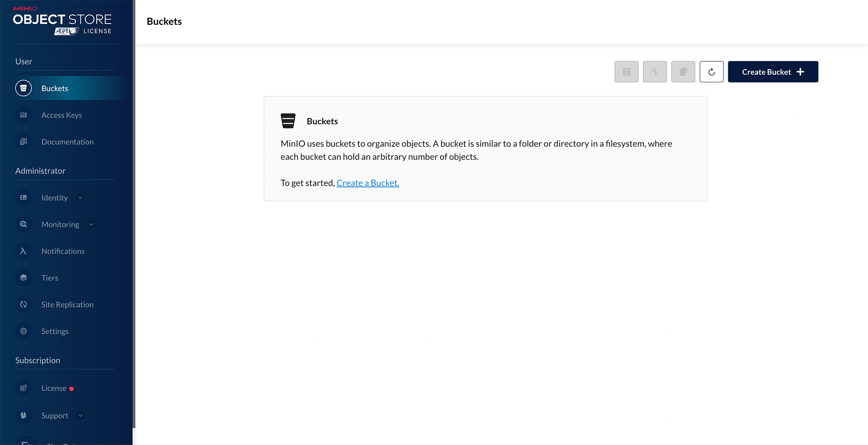Click the Set Replication toolbar icon
The width and height of the screenshot is (868, 445).
(655, 72)
